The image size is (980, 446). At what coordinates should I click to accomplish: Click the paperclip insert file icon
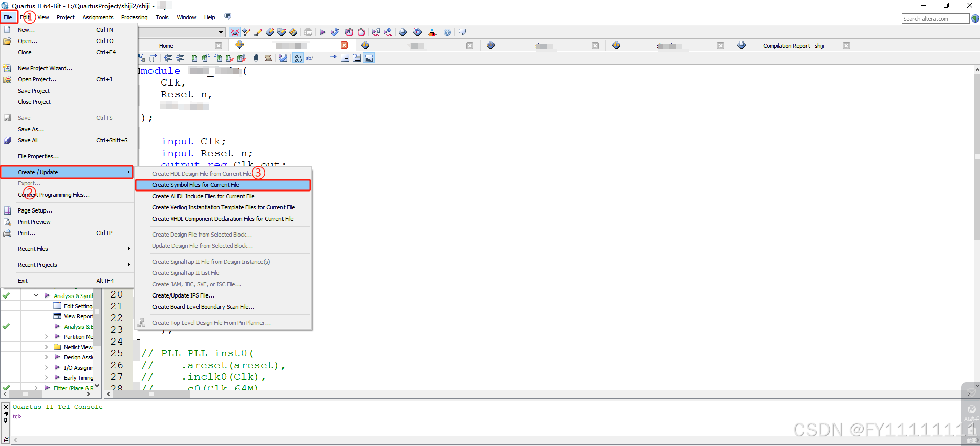[x=256, y=58]
